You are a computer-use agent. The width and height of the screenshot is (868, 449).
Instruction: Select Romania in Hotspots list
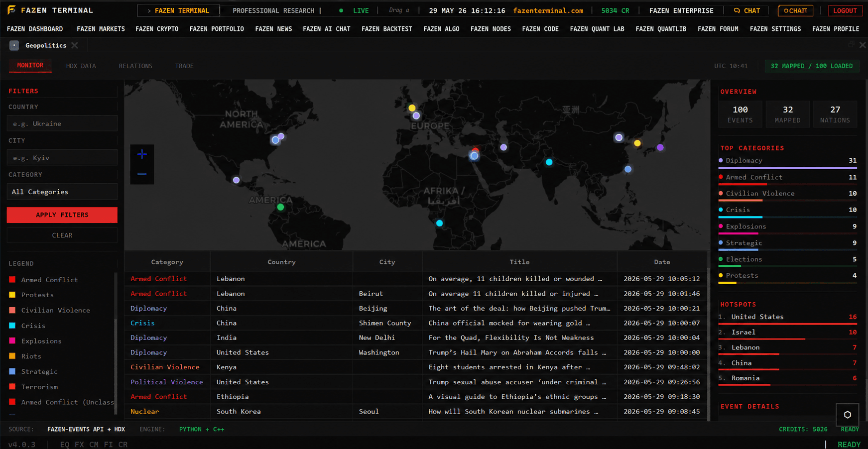click(x=787, y=379)
